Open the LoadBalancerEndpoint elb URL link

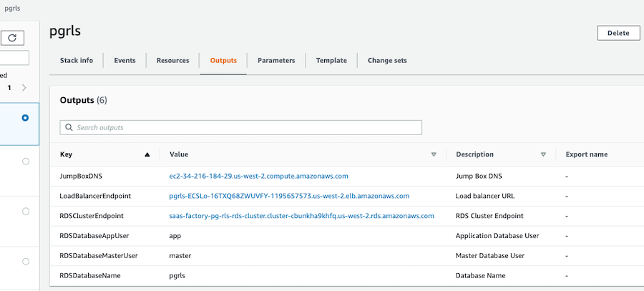[x=289, y=196]
